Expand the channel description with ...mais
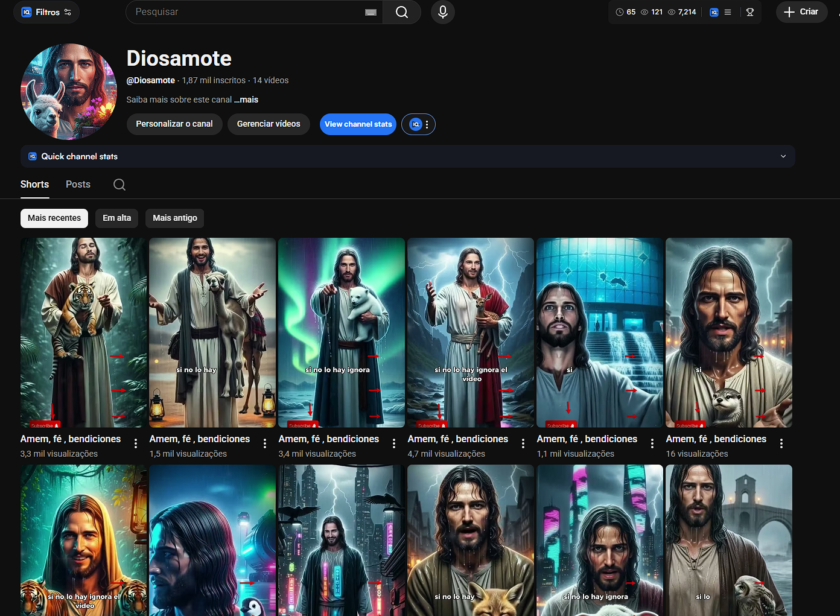 [x=246, y=100]
